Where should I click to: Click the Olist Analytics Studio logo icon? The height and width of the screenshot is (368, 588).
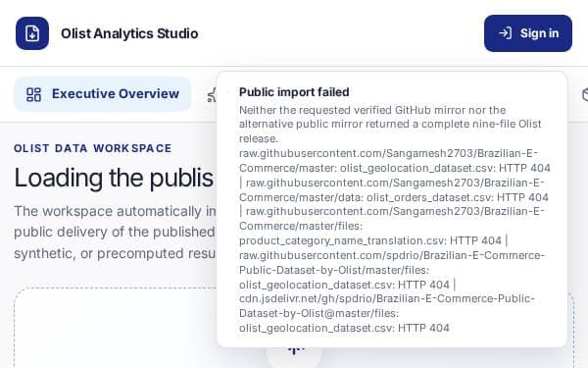[x=32, y=33]
